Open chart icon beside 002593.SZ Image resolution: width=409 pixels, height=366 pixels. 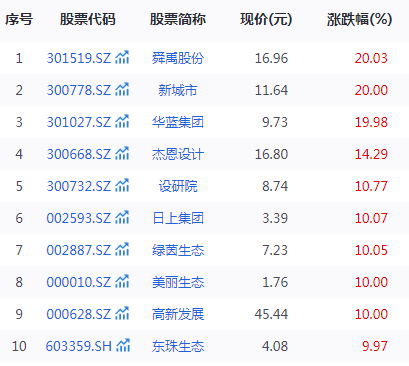click(x=122, y=218)
